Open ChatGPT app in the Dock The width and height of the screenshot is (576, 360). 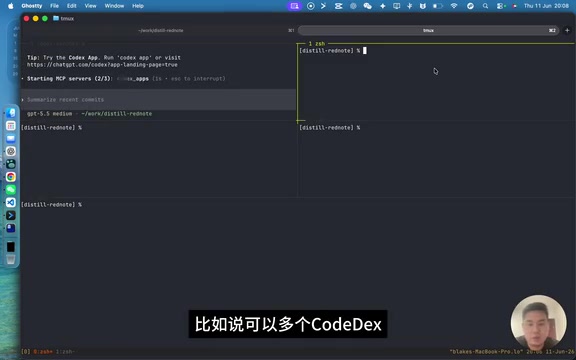(x=11, y=151)
